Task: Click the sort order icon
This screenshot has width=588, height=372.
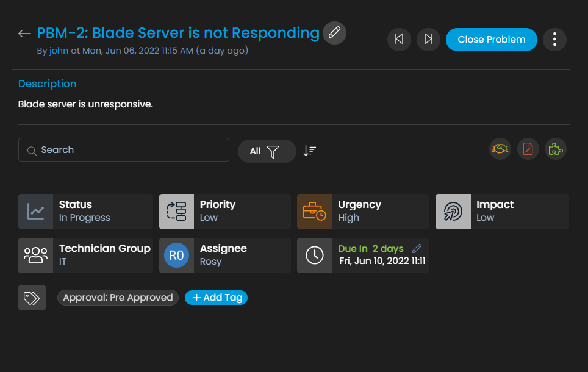Action: click(310, 151)
